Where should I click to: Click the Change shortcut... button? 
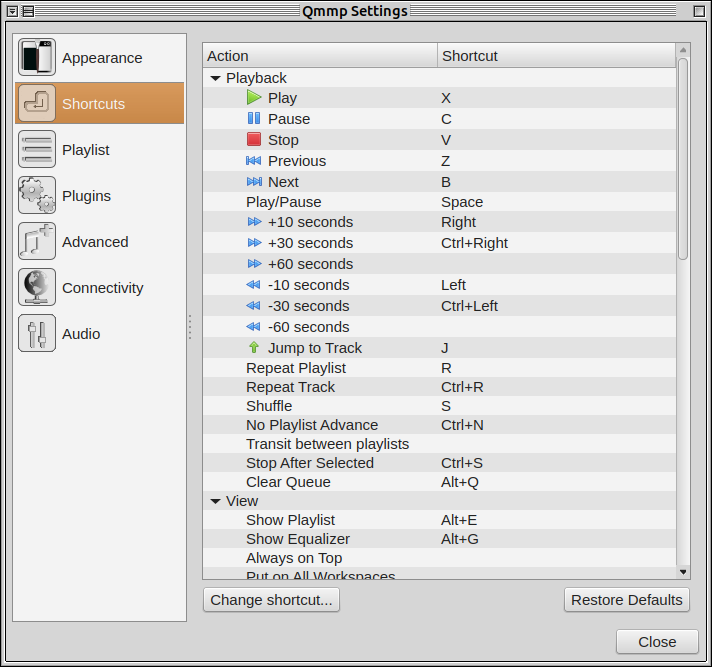pyautogui.click(x=271, y=600)
